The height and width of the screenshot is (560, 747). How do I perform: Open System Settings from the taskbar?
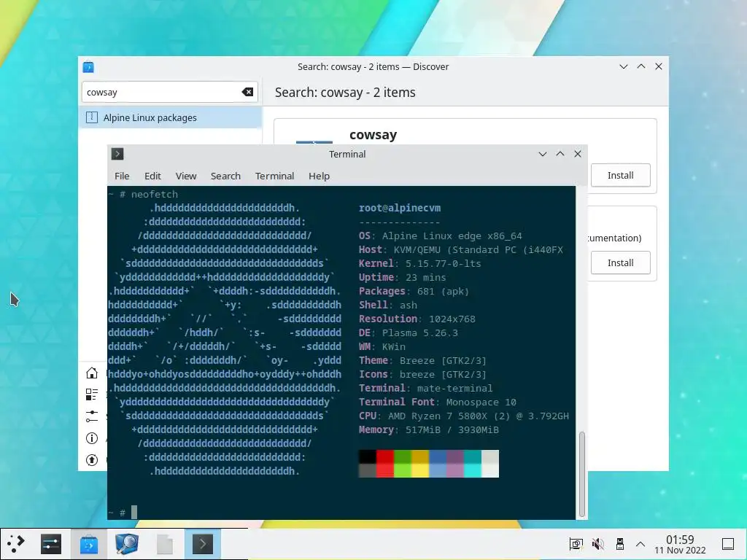51,544
